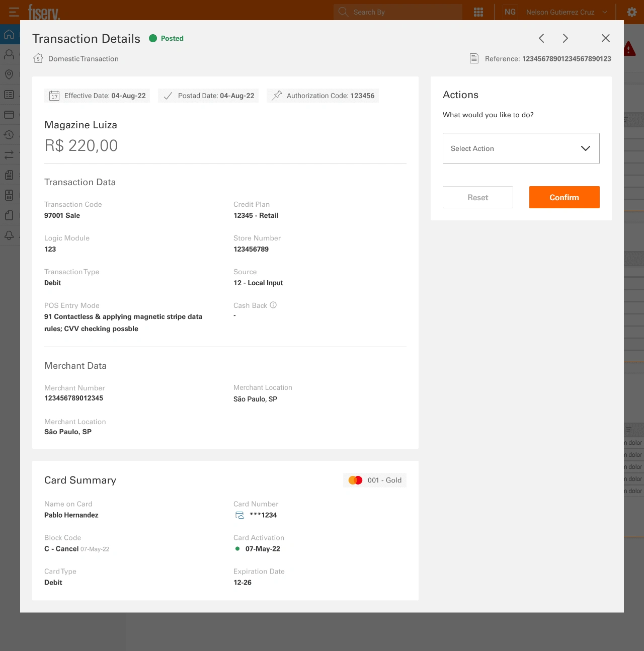Go to the next transaction
Viewport: 644px width, 651px height.
(565, 38)
